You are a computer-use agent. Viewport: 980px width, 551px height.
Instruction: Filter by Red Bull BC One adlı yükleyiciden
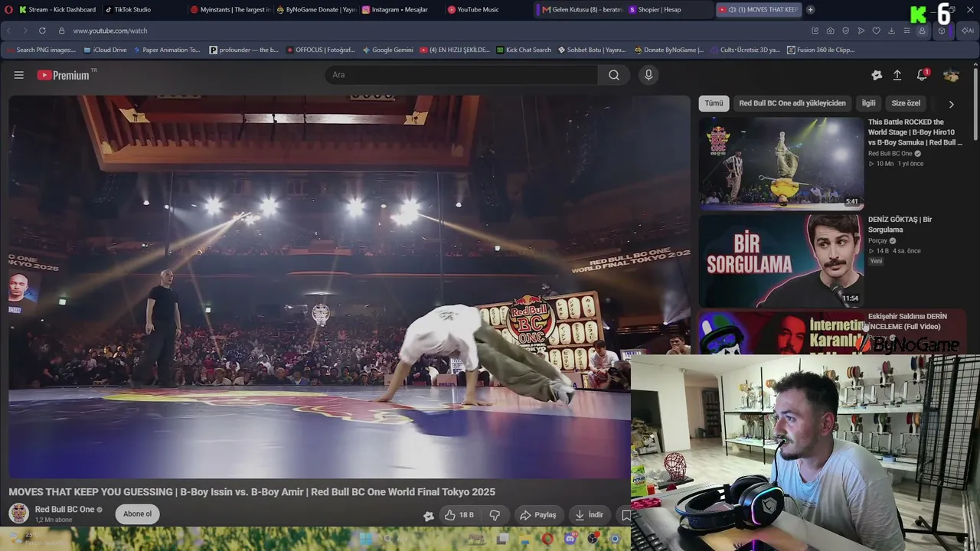tap(792, 103)
